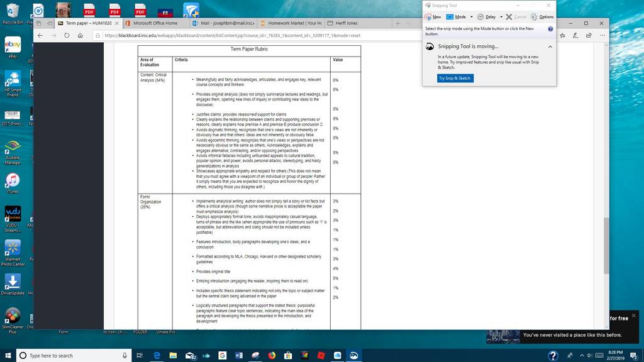Add notes with the pen icon
This screenshot has height=362, width=644.
coord(576,35)
